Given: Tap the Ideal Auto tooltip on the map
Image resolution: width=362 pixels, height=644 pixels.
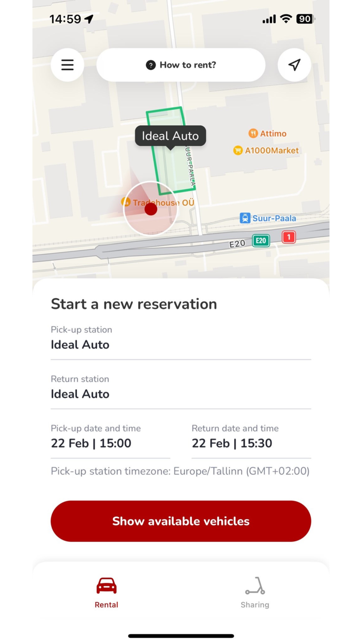Looking at the screenshot, I should click(170, 136).
